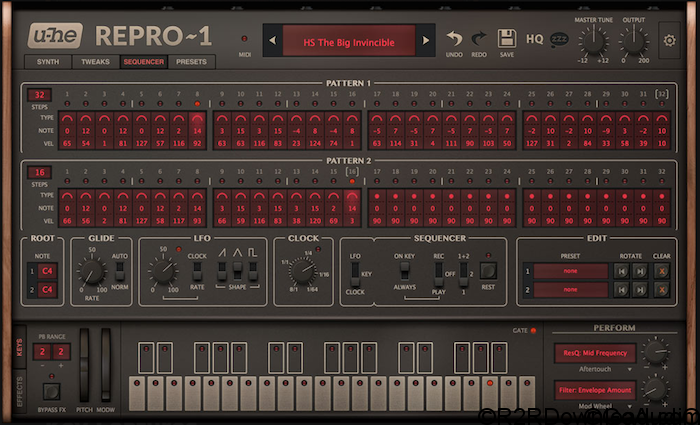
Task: Select the previous preset arrow
Action: 272,41
